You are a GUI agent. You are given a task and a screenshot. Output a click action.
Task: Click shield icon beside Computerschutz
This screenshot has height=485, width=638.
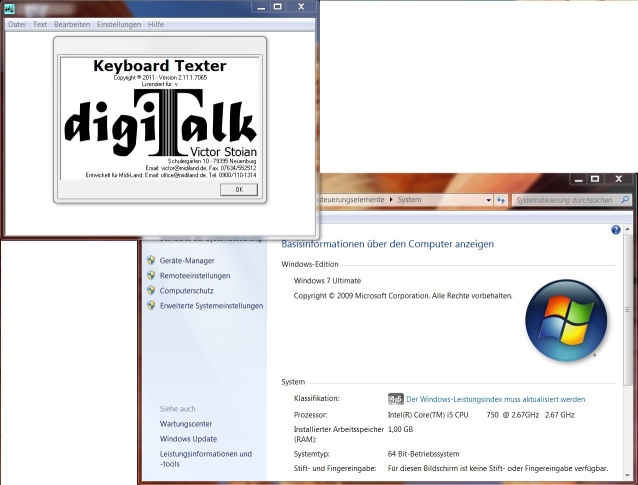click(x=151, y=290)
